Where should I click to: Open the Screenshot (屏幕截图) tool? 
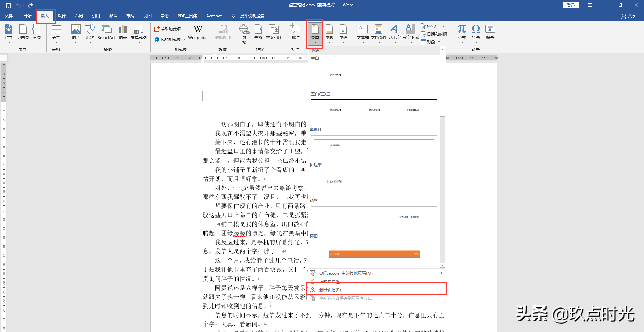click(139, 34)
